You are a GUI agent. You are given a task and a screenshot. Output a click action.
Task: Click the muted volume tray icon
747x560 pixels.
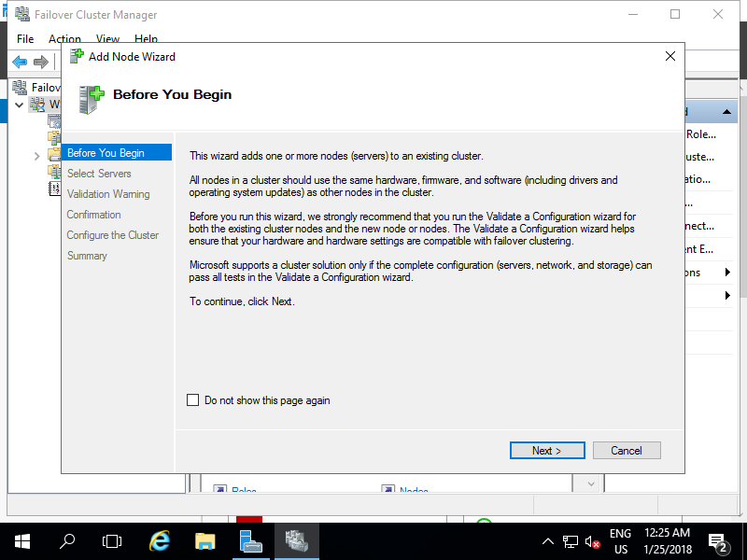592,541
